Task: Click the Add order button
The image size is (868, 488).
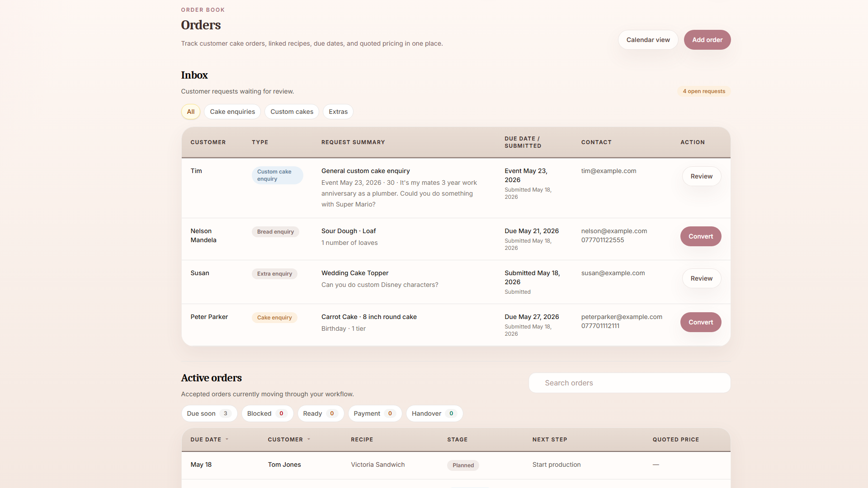Action: 707,40
